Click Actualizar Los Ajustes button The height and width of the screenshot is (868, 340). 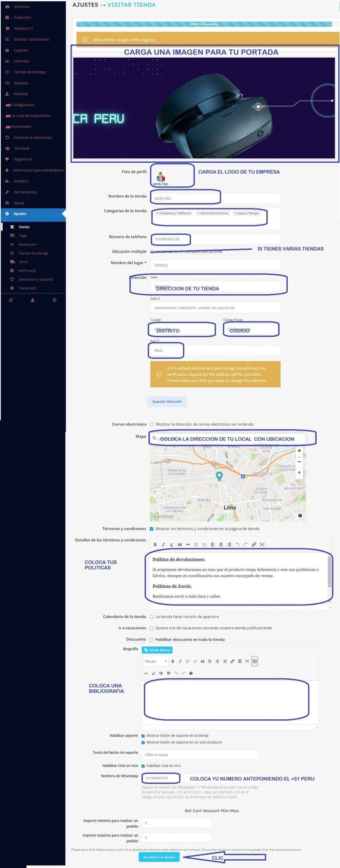click(x=159, y=857)
